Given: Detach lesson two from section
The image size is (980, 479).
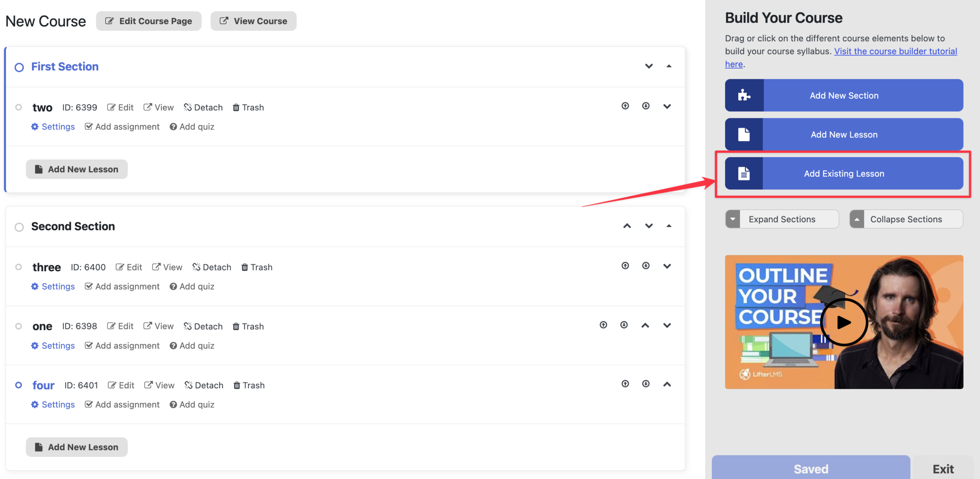Looking at the screenshot, I should tap(203, 108).
